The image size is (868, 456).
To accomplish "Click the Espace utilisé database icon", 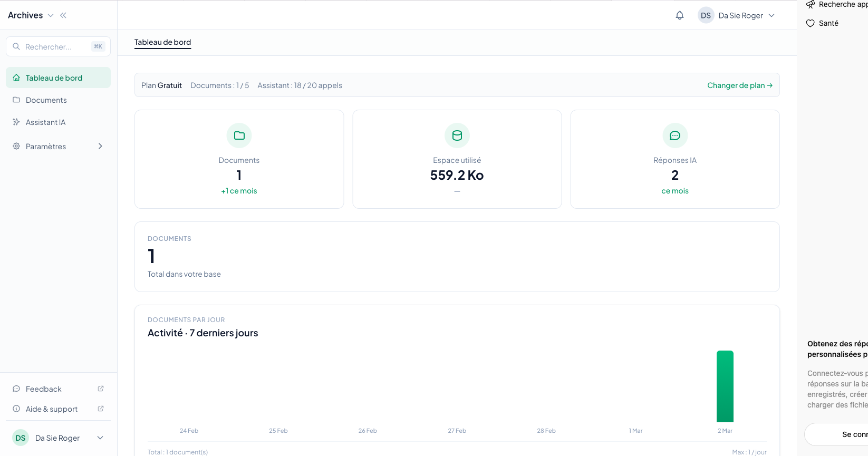I will (457, 135).
